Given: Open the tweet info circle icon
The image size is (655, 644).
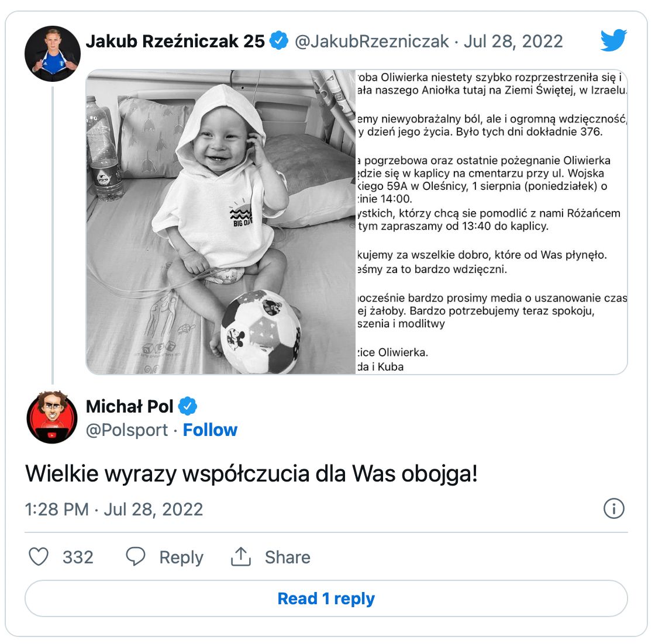Looking at the screenshot, I should (614, 509).
